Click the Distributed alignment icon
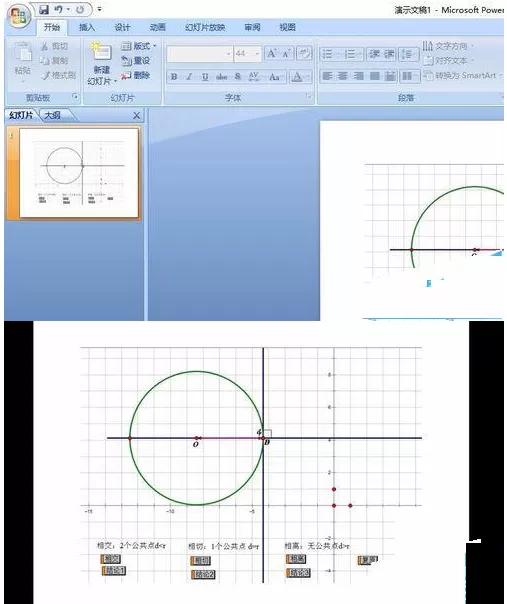Screen dimensions: 507x604 pyautogui.click(x=390, y=76)
